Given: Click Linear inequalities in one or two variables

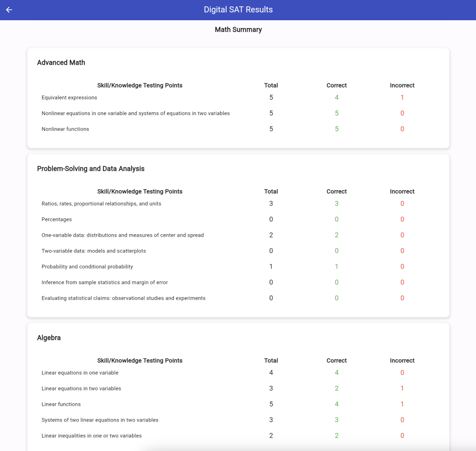Looking at the screenshot, I should 92,436.
